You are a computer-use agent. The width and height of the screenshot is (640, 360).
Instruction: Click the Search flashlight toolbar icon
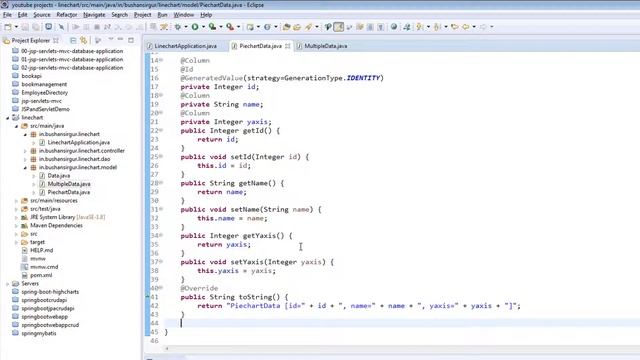coord(309,27)
